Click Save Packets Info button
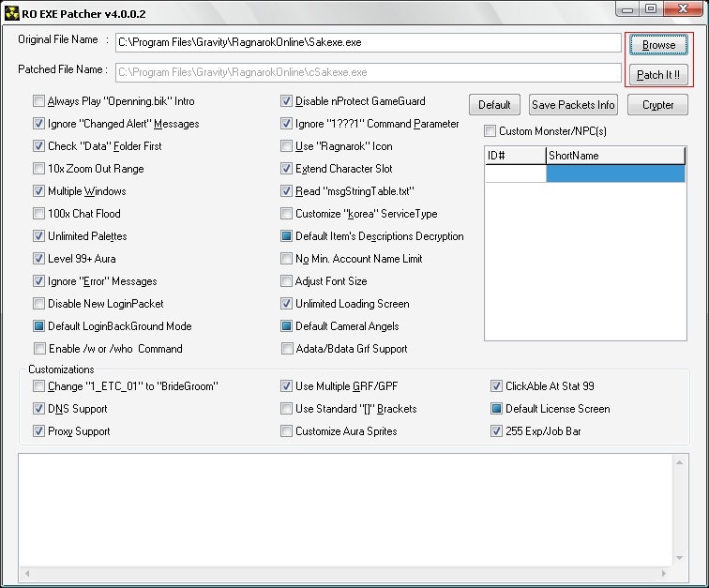Image resolution: width=709 pixels, height=588 pixels. pyautogui.click(x=573, y=105)
